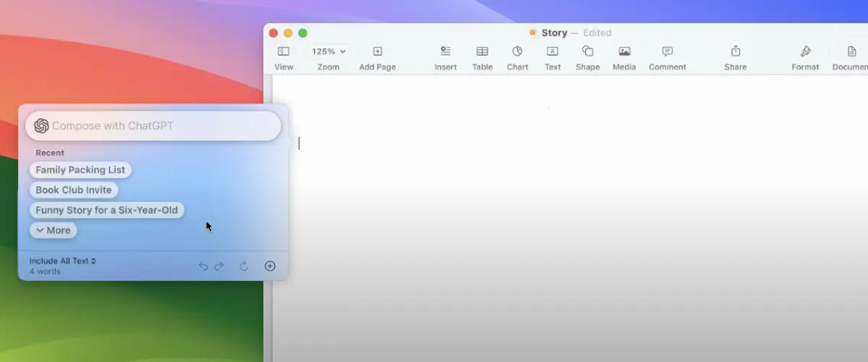Click the ChatGPT logo icon
868x362 pixels.
[41, 126]
